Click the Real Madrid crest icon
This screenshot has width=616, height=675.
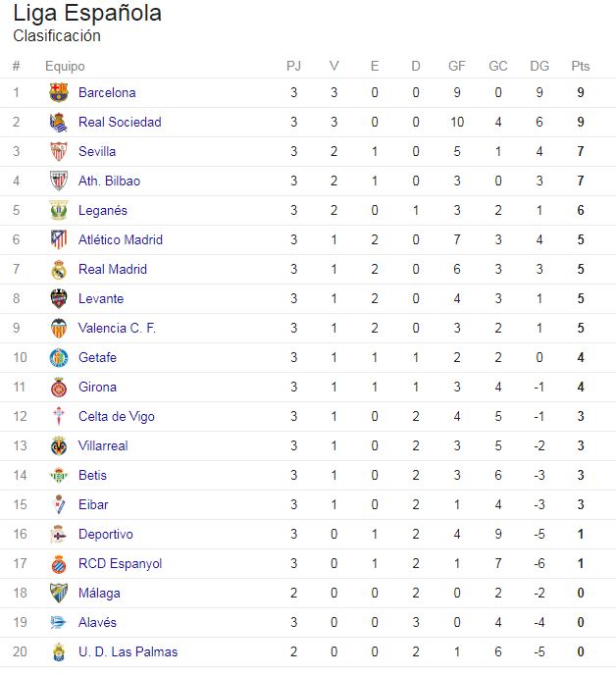(59, 270)
